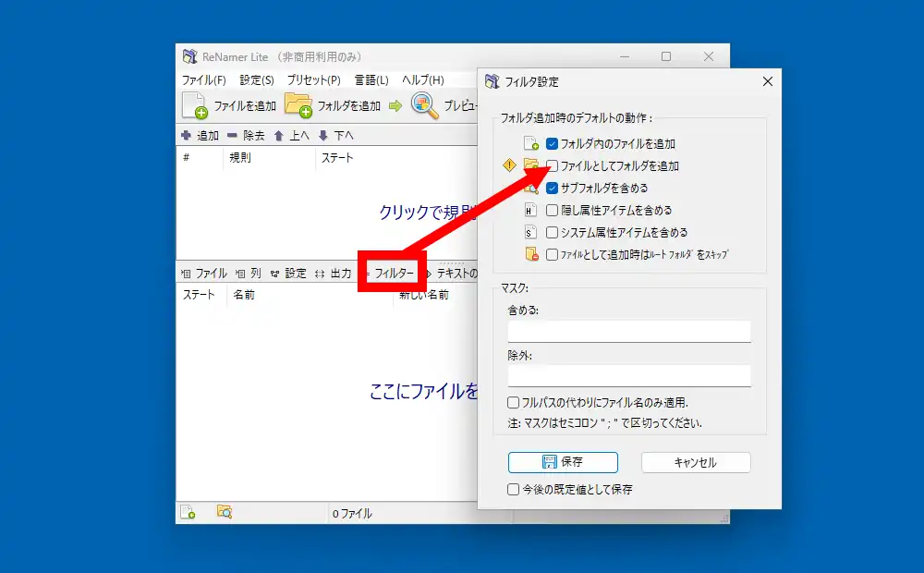
Task: Open the 言語(L) menu
Action: pyautogui.click(x=370, y=80)
